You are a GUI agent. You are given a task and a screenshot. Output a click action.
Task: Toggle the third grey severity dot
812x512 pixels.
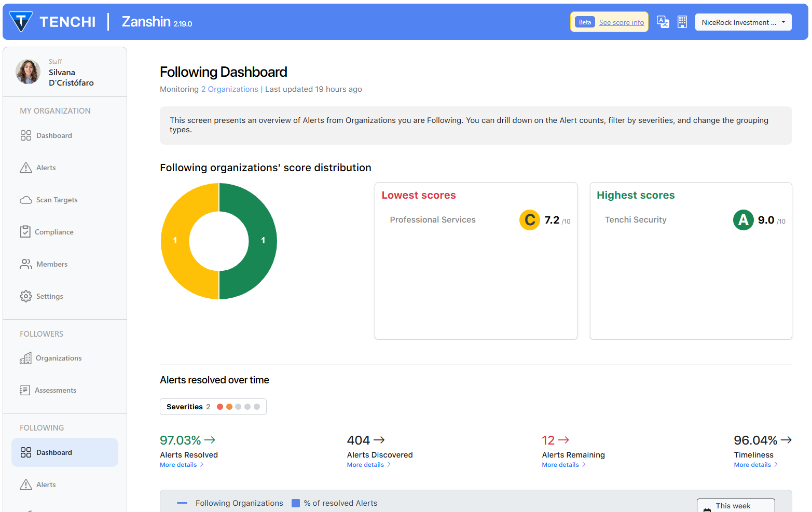238,407
